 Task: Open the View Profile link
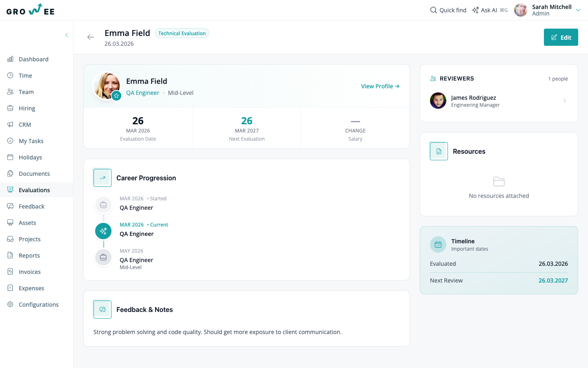pos(380,86)
